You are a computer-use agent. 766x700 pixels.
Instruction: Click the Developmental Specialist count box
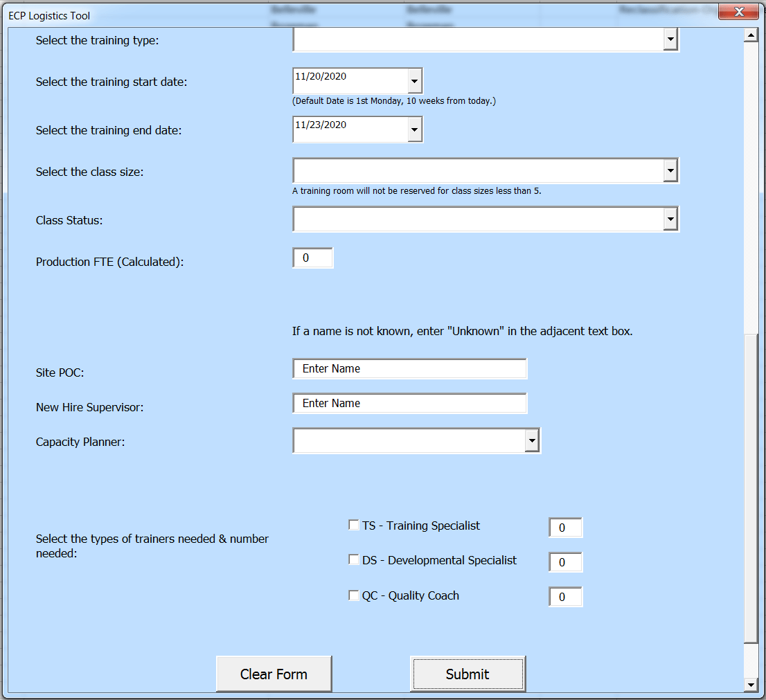tap(565, 562)
